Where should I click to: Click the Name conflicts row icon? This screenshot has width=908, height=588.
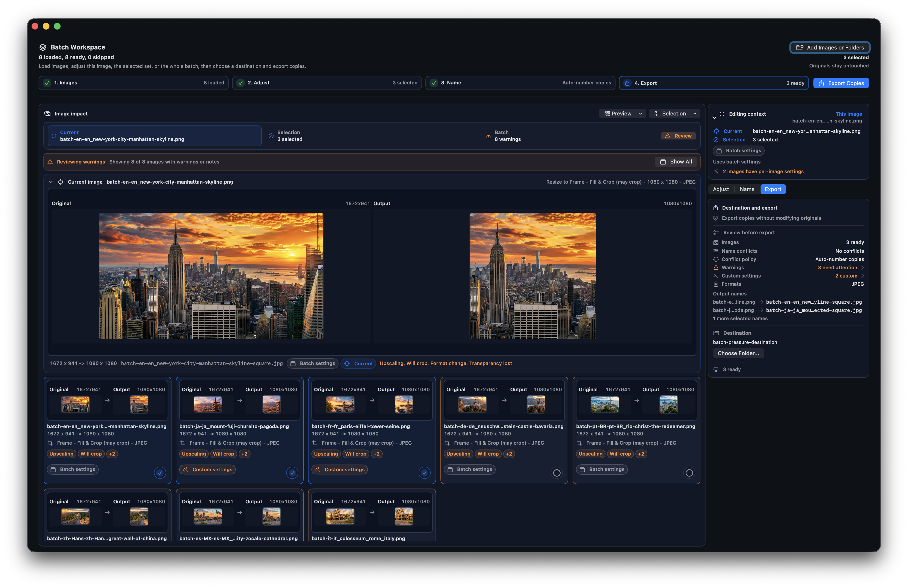[716, 251]
